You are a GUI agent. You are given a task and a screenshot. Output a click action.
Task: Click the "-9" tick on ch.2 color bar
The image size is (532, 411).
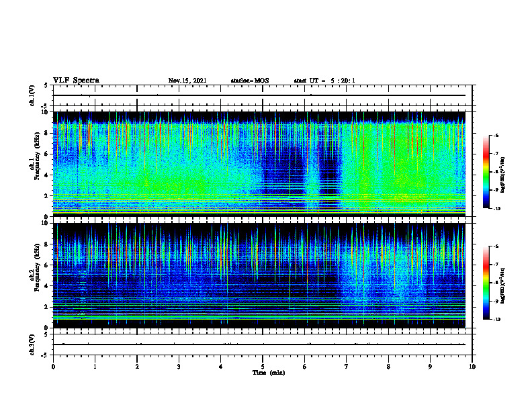[496, 301]
